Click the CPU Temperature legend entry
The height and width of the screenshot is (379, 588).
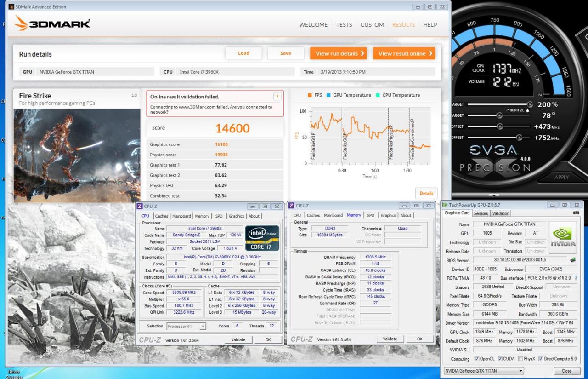pos(398,95)
